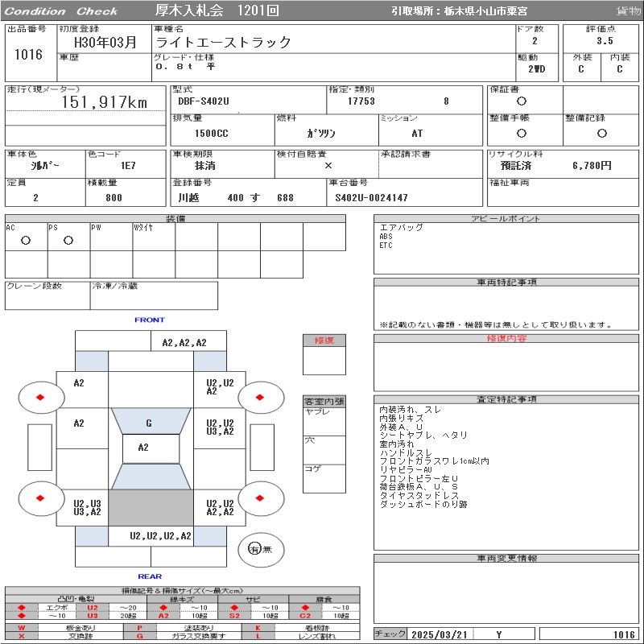Click the red X legend code for 交換跡
Image resolution: width=644 pixels, height=644 pixels.
pos(22,636)
